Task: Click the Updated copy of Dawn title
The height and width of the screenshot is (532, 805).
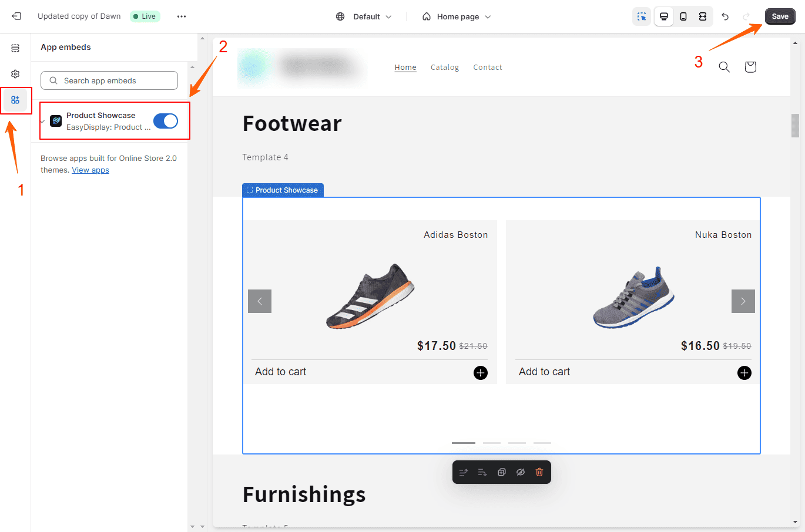Action: click(x=79, y=16)
